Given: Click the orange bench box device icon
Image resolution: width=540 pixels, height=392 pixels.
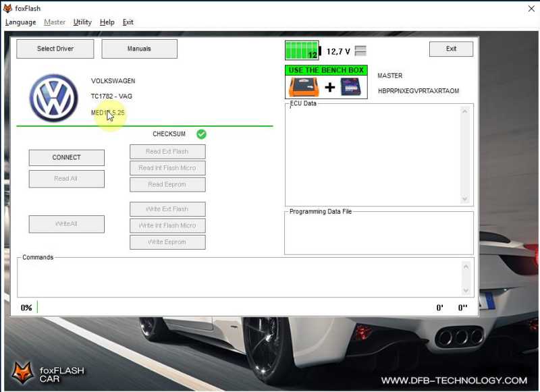Looking at the screenshot, I should (304, 87).
